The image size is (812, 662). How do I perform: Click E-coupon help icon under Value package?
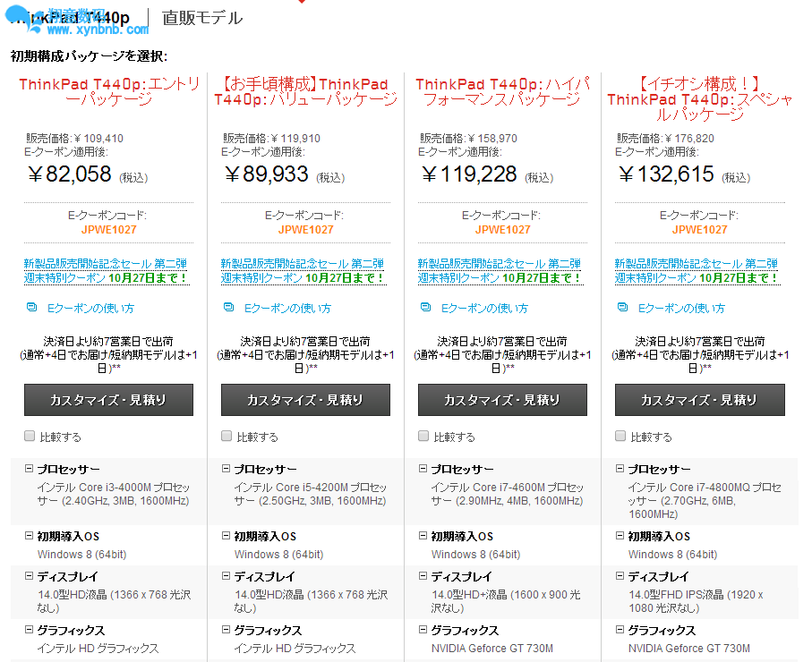pyautogui.click(x=228, y=308)
